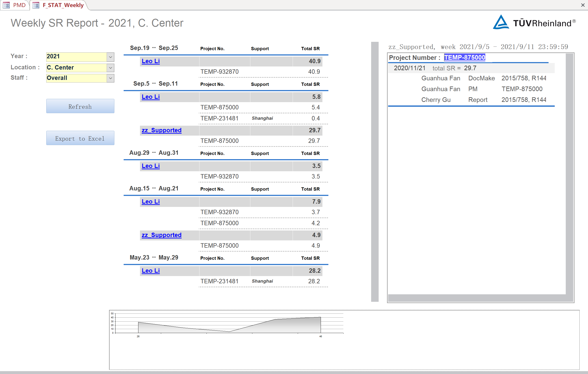
Task: Click the Year field showing 2021
Action: point(76,57)
